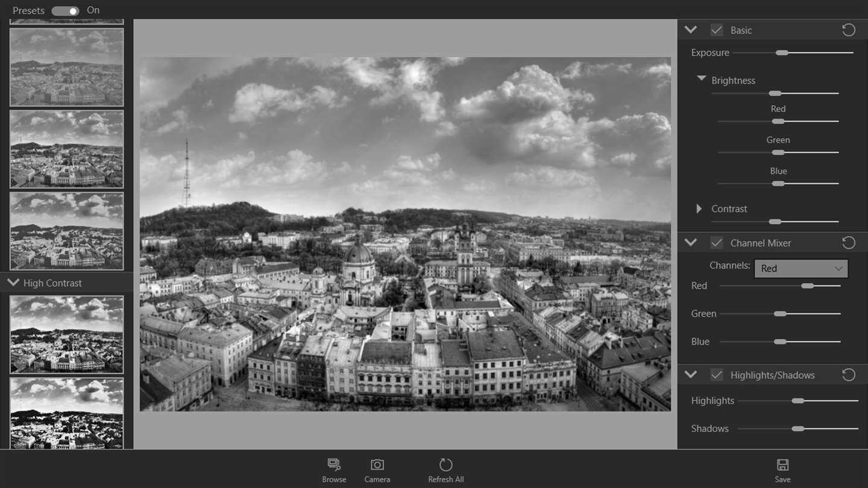Click the Highlights slider handle
The height and width of the screenshot is (488, 868).
798,401
